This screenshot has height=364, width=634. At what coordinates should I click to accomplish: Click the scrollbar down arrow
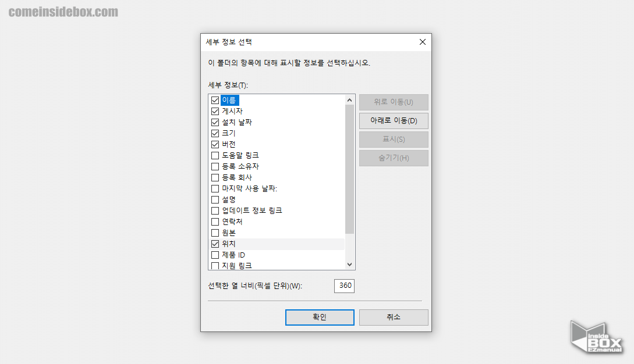[349, 263]
